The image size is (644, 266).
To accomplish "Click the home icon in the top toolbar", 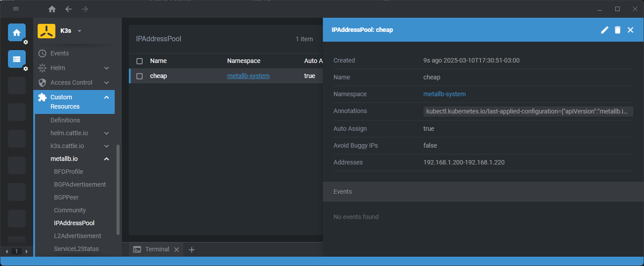I will point(52,9).
